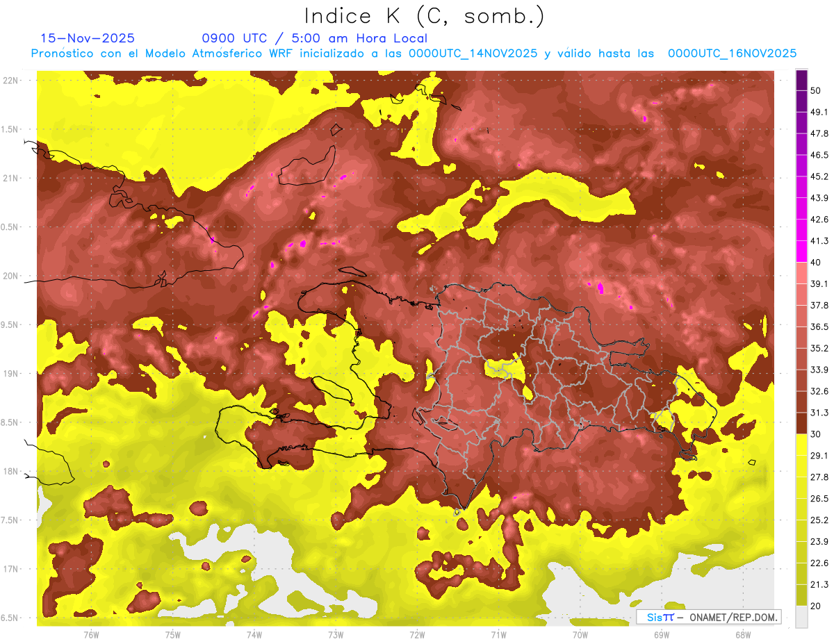
Task: Select the legend value 43.9
Action: (x=818, y=198)
